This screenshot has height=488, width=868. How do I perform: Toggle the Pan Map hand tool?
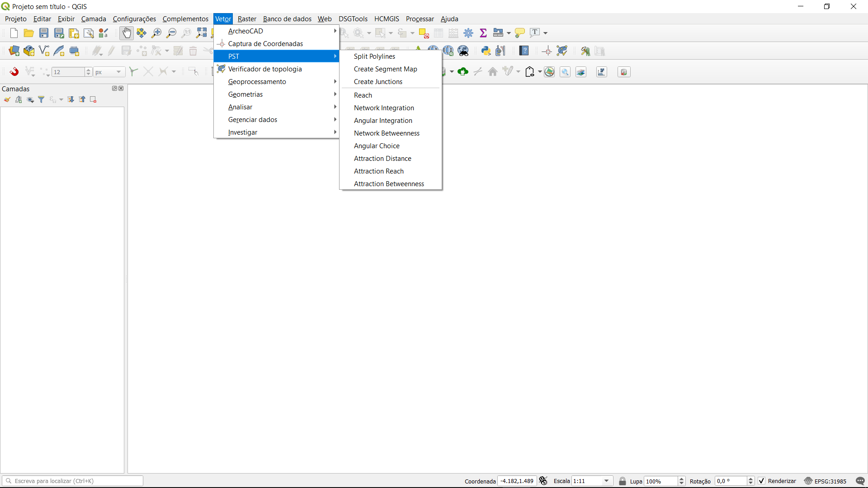coord(127,33)
